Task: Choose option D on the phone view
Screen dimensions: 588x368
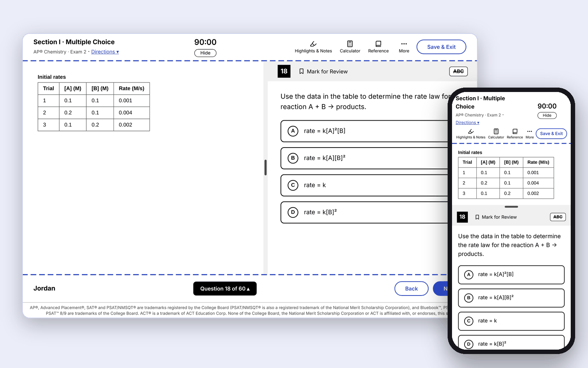Action: click(x=511, y=343)
